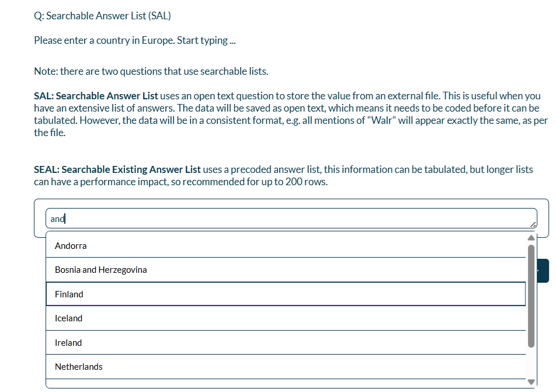Choose Bosnia and Herzegovina from the suggestions
The image size is (556, 392).
pyautogui.click(x=286, y=270)
